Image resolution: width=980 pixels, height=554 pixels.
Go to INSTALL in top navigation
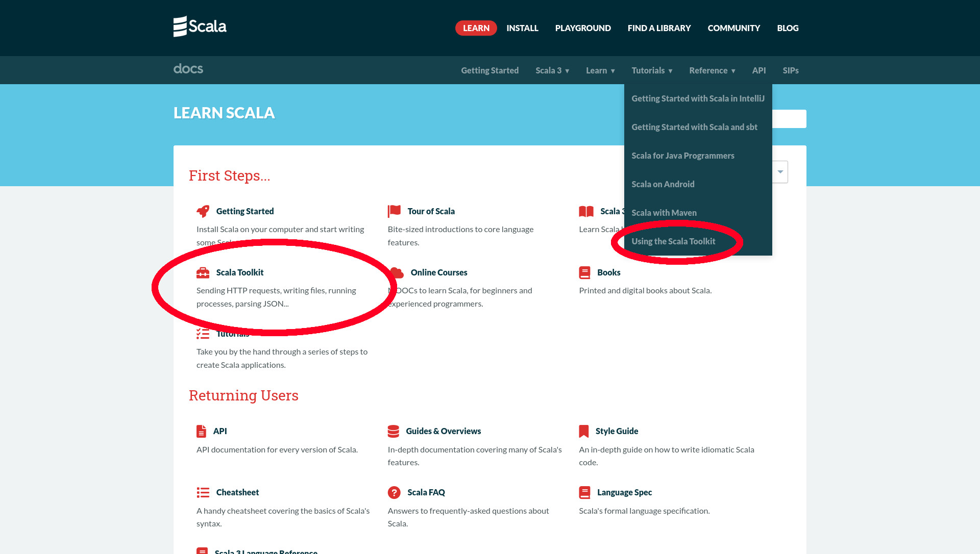tap(522, 28)
